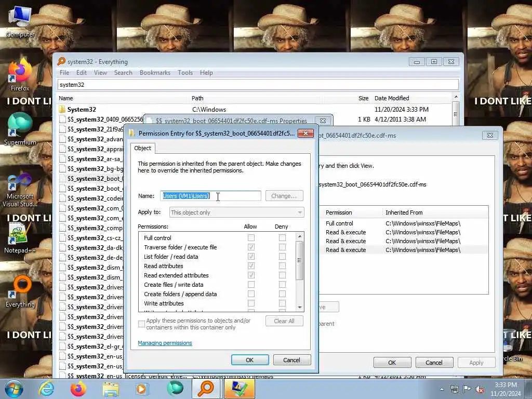The width and height of the screenshot is (532, 399).
Task: Open the Everything desktop shortcut
Action: (x=20, y=292)
